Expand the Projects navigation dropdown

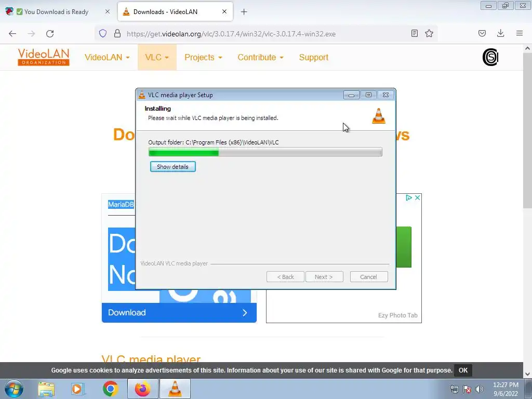coord(203,57)
